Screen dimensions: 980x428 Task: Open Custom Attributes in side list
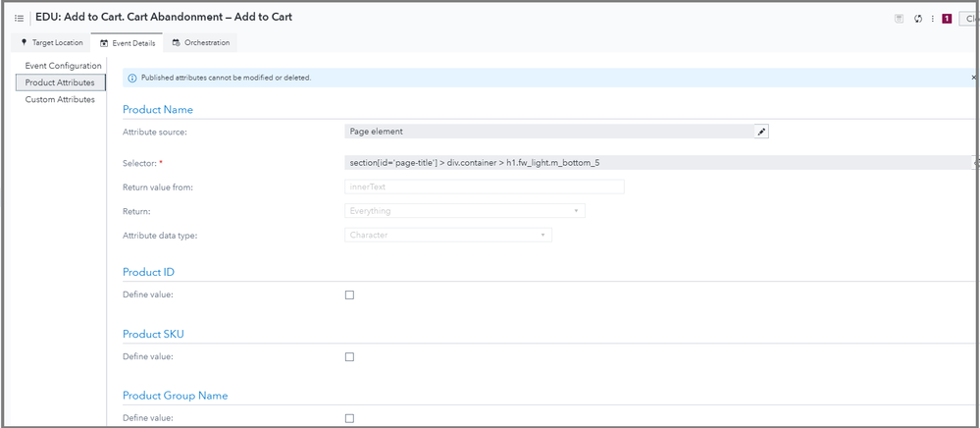click(60, 99)
